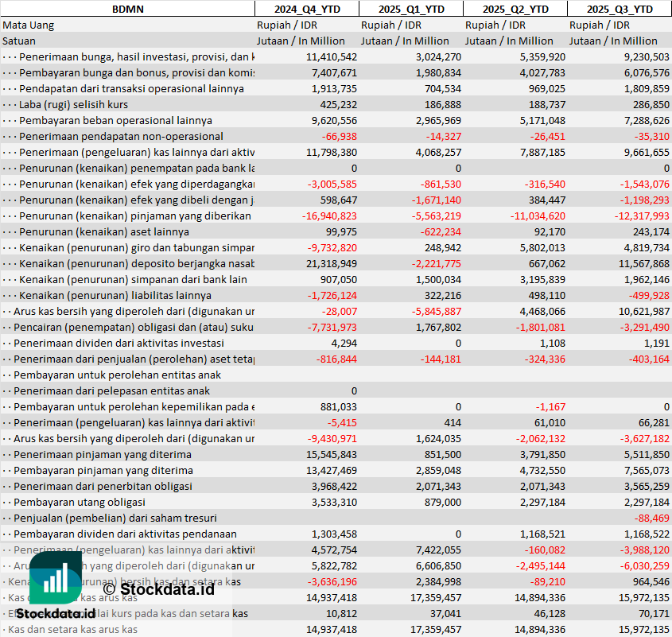Click Pembayaran bunga dan bonus row label
Image resolution: width=672 pixels, height=637 pixels.
point(137,72)
